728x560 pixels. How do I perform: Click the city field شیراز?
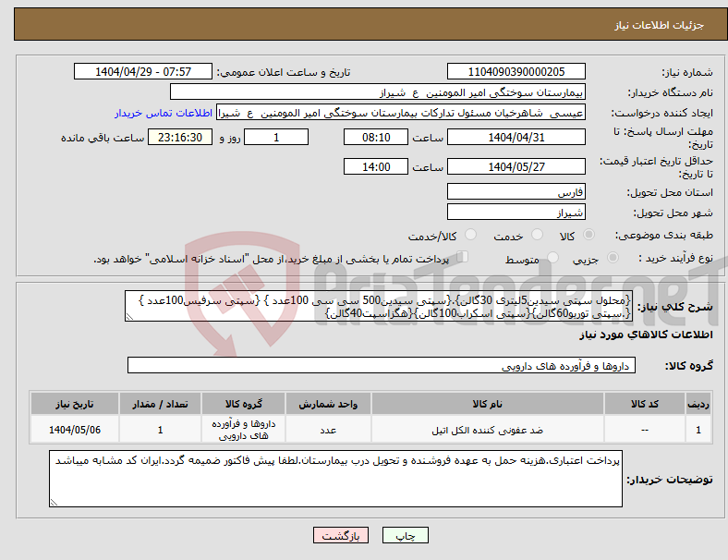click(x=516, y=212)
